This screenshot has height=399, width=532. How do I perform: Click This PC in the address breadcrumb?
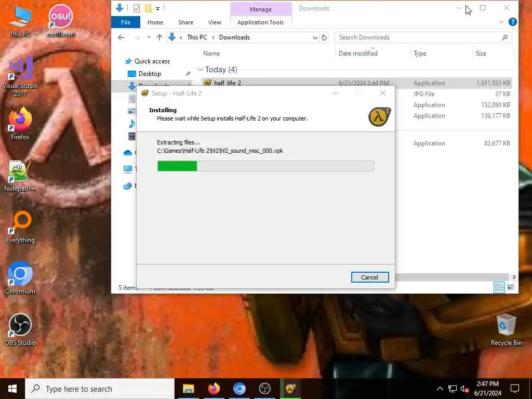tap(197, 37)
